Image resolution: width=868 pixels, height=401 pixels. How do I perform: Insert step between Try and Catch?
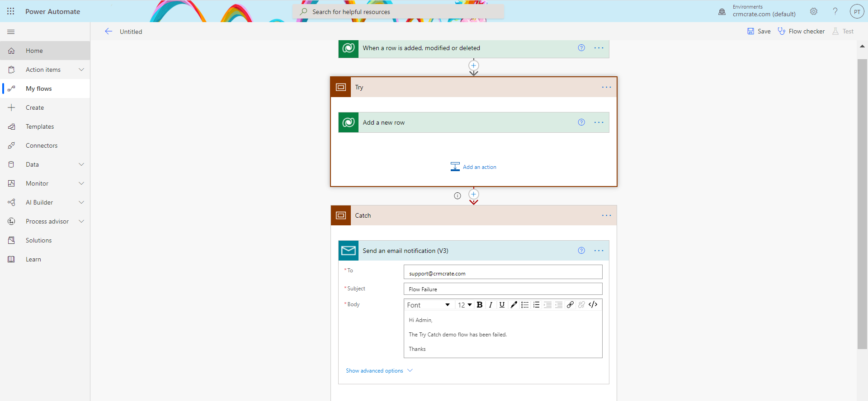tap(473, 194)
